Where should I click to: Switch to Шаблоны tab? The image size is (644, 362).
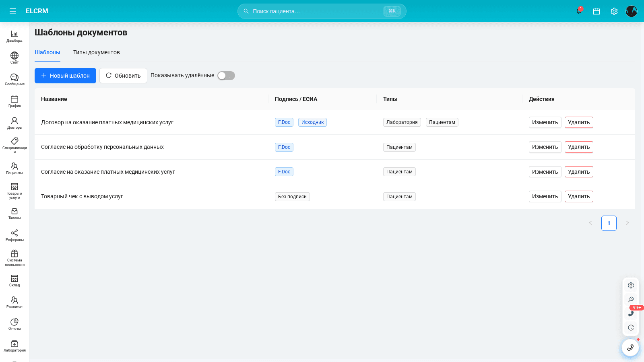pyautogui.click(x=47, y=52)
